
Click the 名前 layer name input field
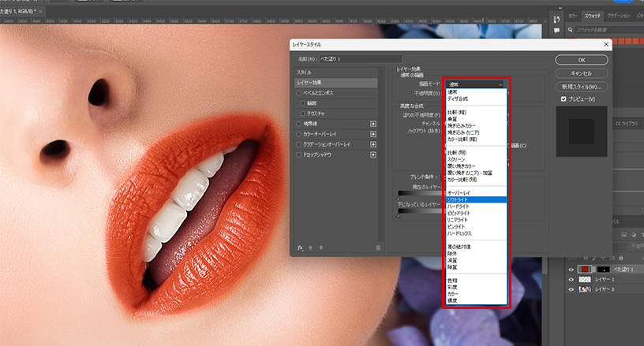pos(360,59)
